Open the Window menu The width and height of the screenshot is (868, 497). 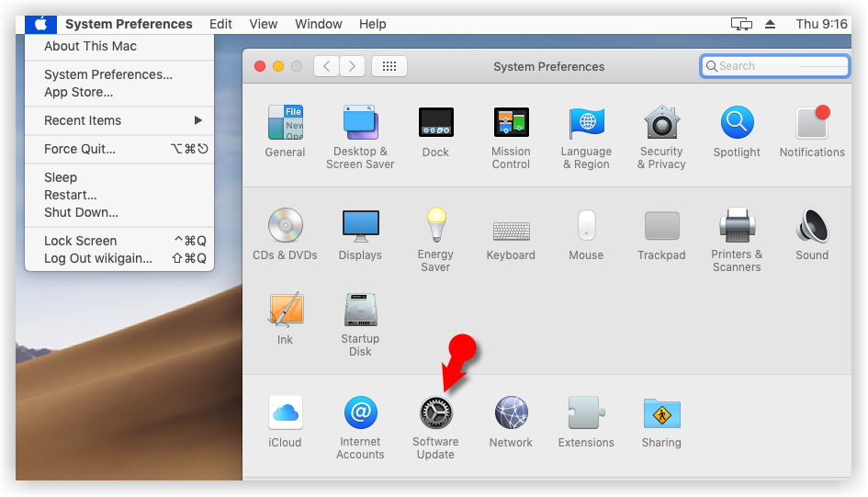[x=319, y=25]
